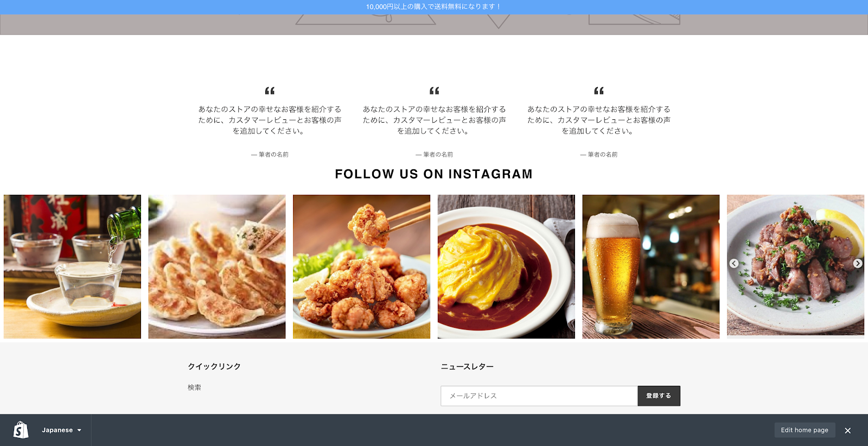Open the sake pouring Instagram photo
868x446 pixels.
[x=72, y=266]
